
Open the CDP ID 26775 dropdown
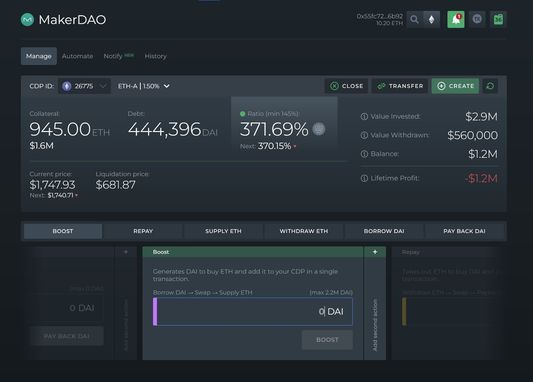(84, 86)
